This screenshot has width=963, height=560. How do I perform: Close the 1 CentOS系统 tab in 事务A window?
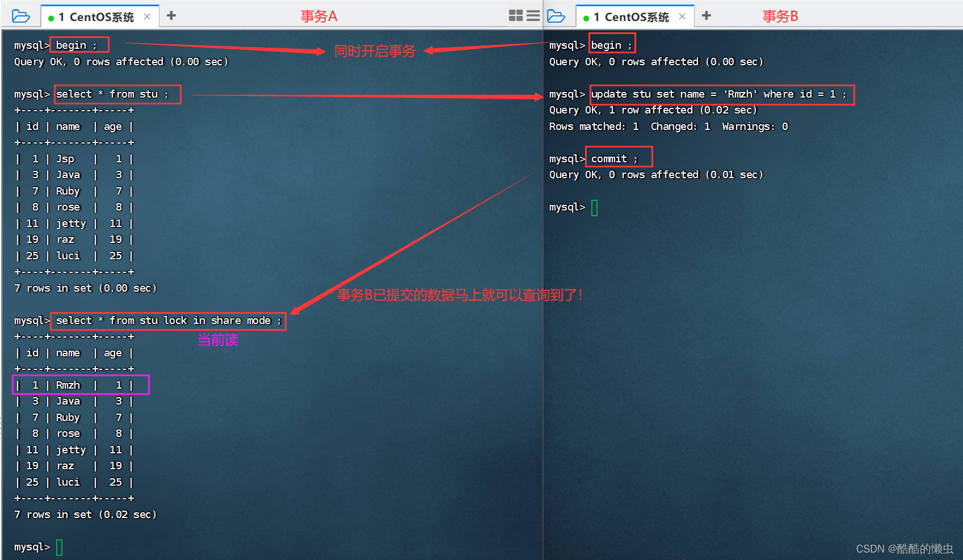click(146, 16)
